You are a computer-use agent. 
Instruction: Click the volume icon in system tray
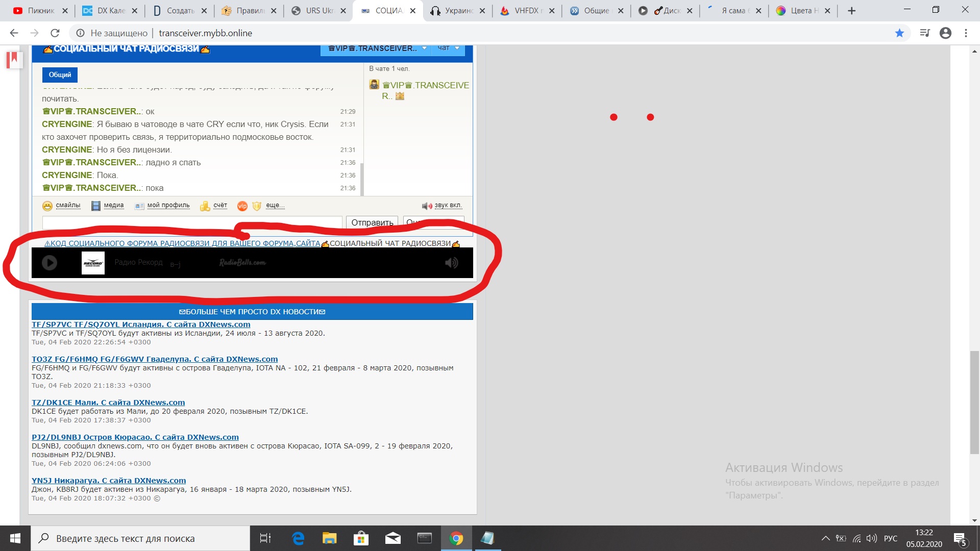coord(872,538)
